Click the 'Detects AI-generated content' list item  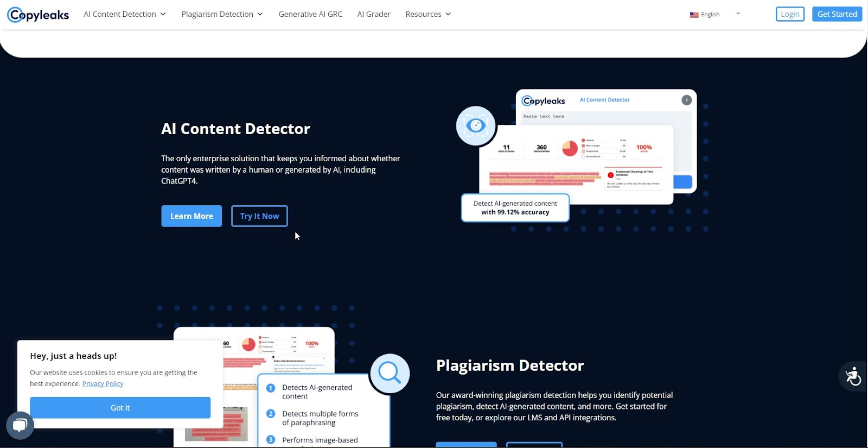317,392
